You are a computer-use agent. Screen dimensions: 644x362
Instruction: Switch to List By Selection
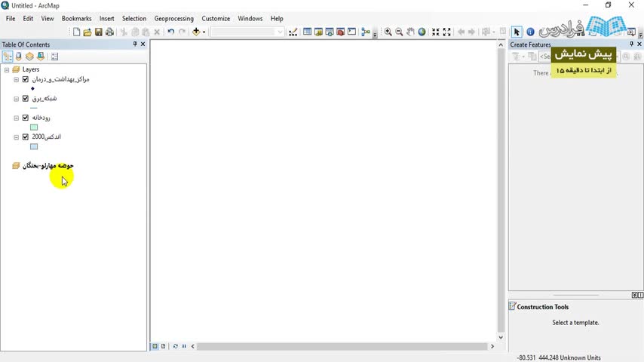41,57
